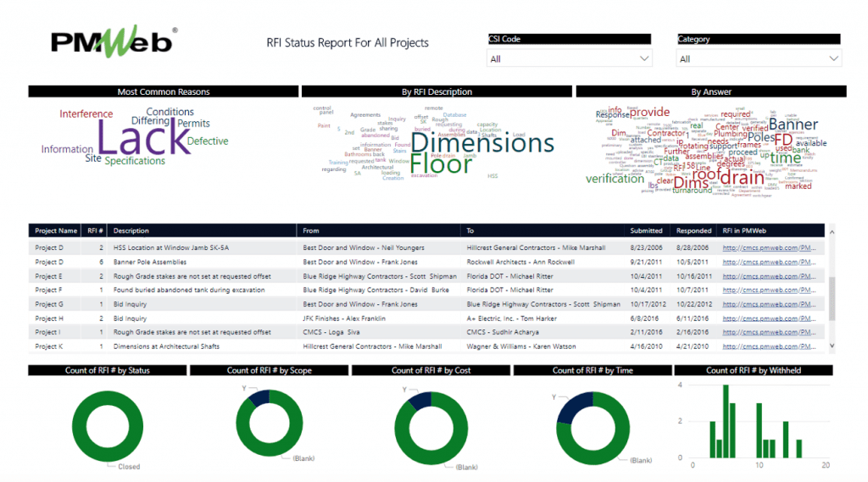Select 'Floor' in RFI Description cloud
This screenshot has height=482, width=868.
pos(441,164)
